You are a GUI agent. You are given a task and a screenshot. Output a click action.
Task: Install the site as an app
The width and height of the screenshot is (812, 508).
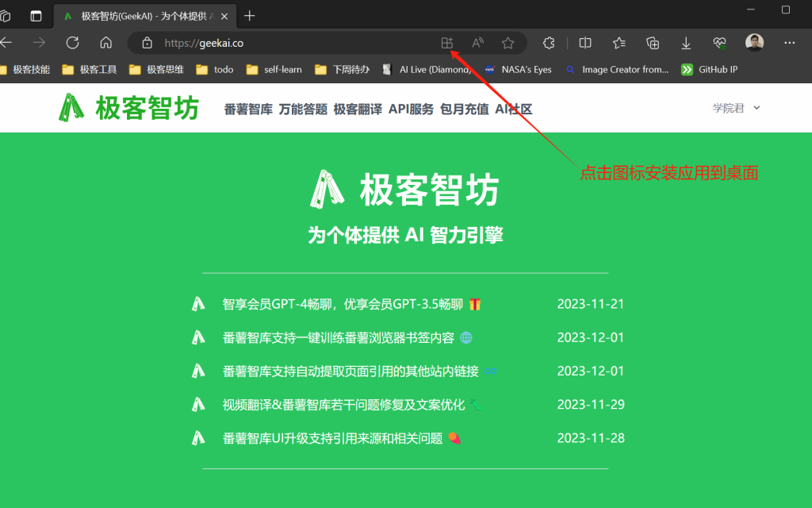(447, 43)
